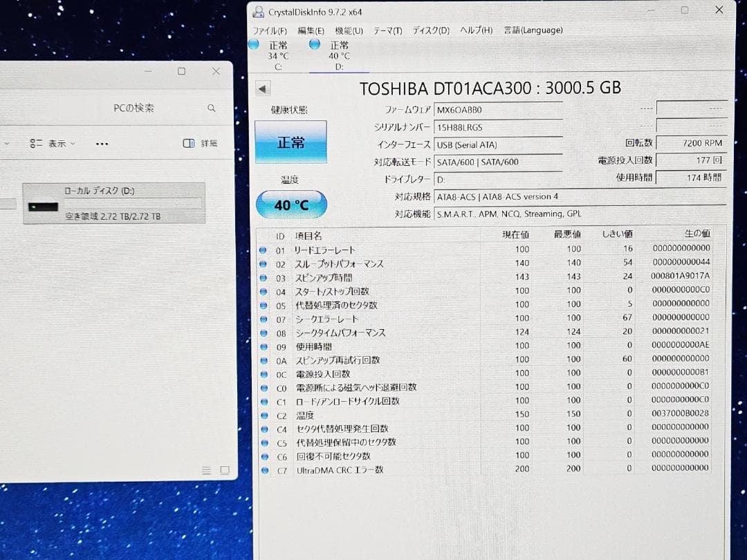Click the 現在値 column header
Viewport: 747px width, 560px height.
(515, 235)
